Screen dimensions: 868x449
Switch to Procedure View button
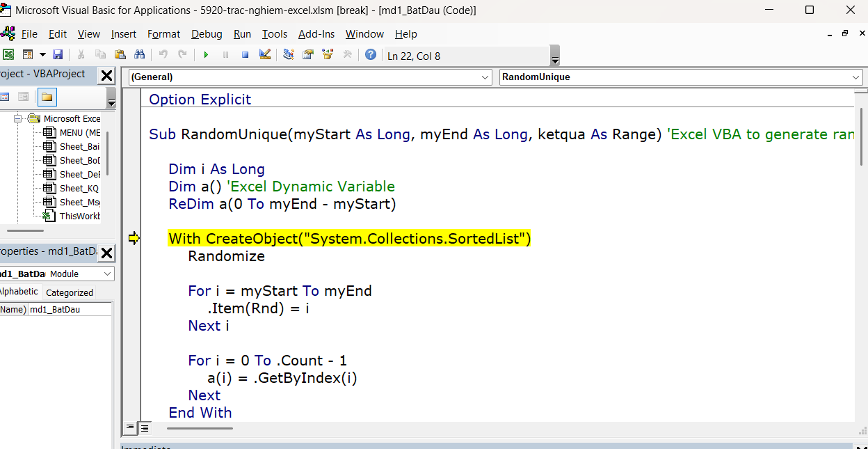tap(130, 427)
